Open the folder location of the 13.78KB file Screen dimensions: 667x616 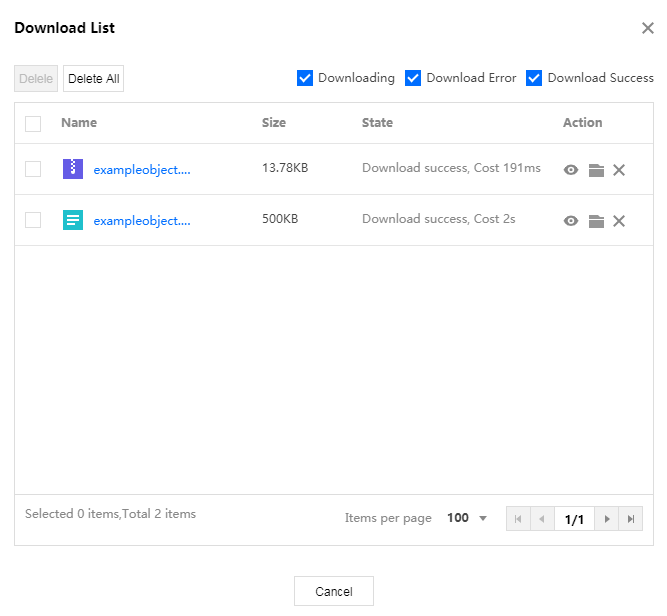[x=596, y=170]
